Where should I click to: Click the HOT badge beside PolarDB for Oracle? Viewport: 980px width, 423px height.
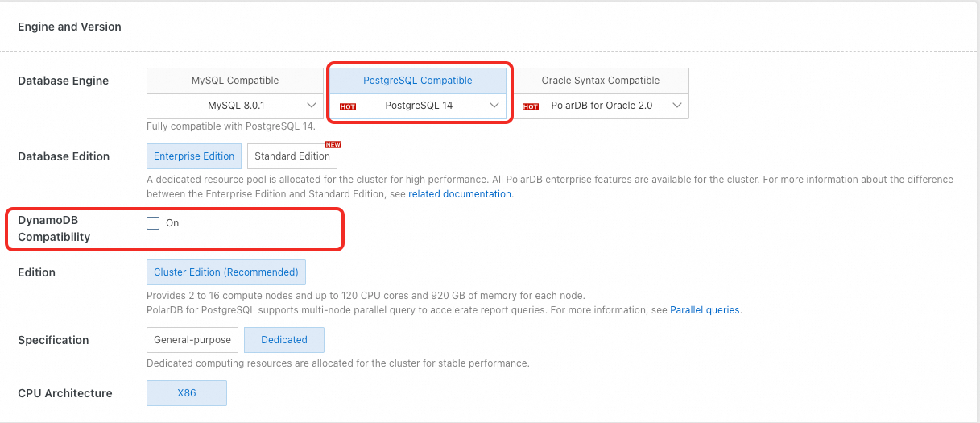[531, 106]
